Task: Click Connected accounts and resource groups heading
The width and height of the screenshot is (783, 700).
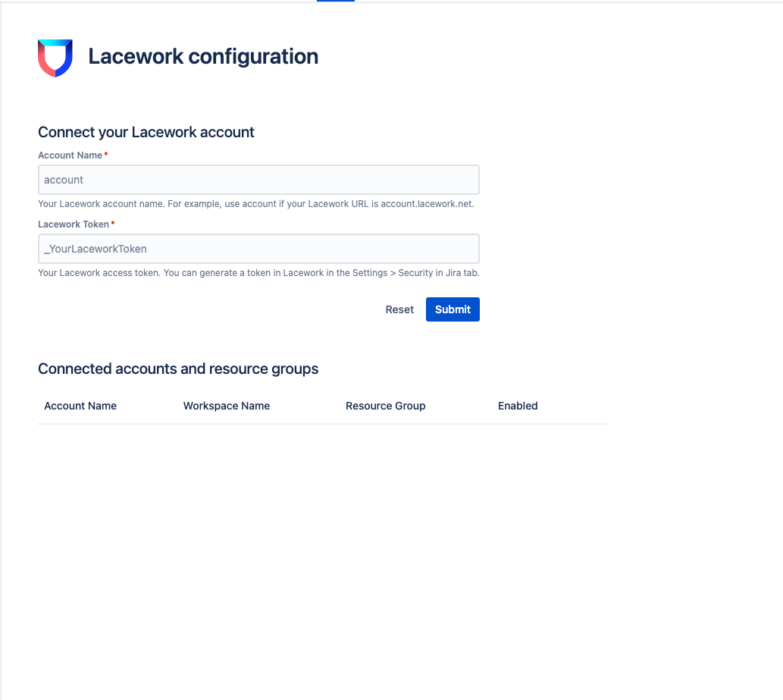Action: [x=178, y=369]
